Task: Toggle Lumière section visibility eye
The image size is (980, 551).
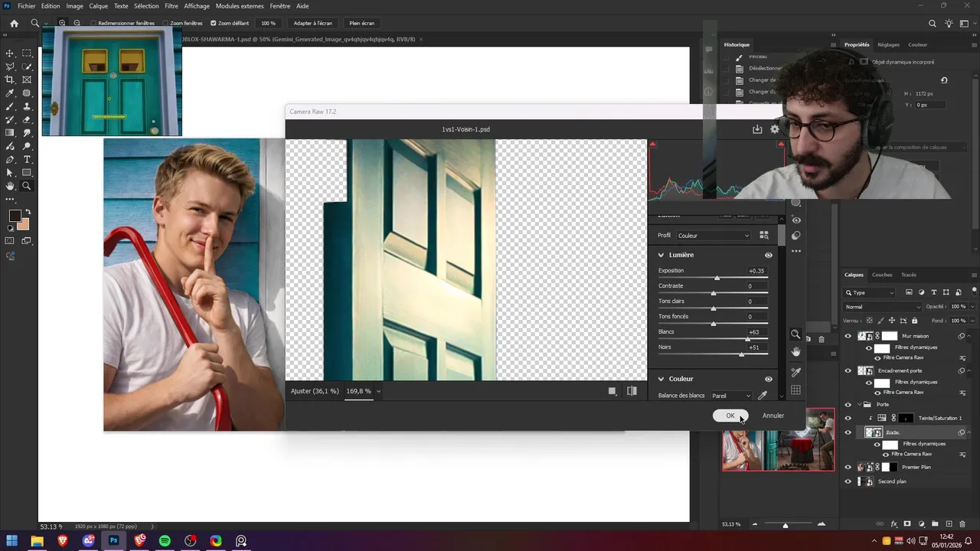Action: 769,255
